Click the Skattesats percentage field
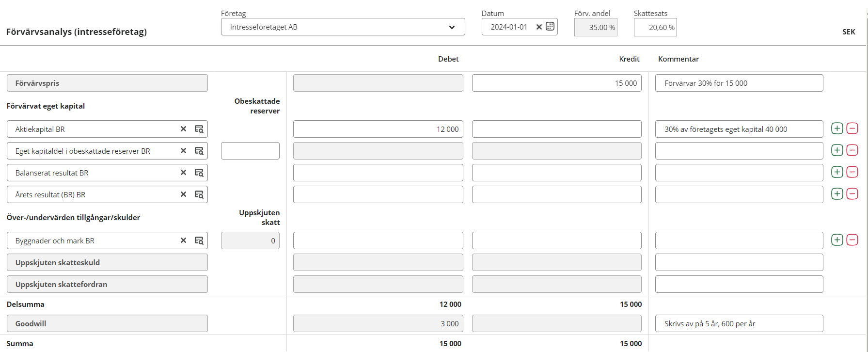This screenshot has width=868, height=352. point(655,28)
